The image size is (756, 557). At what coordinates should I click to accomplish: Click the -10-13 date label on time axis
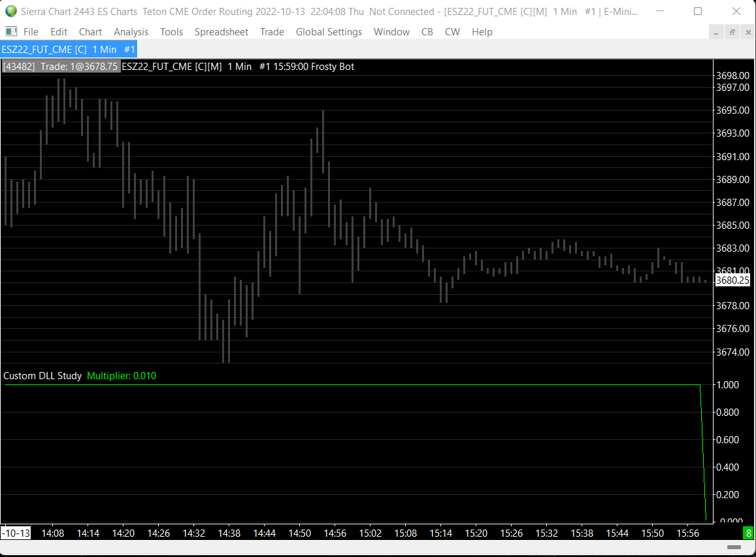point(16,533)
